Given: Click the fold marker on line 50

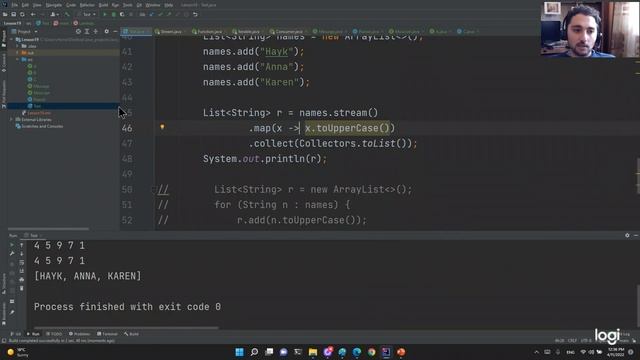Looking at the screenshot, I should (154, 189).
